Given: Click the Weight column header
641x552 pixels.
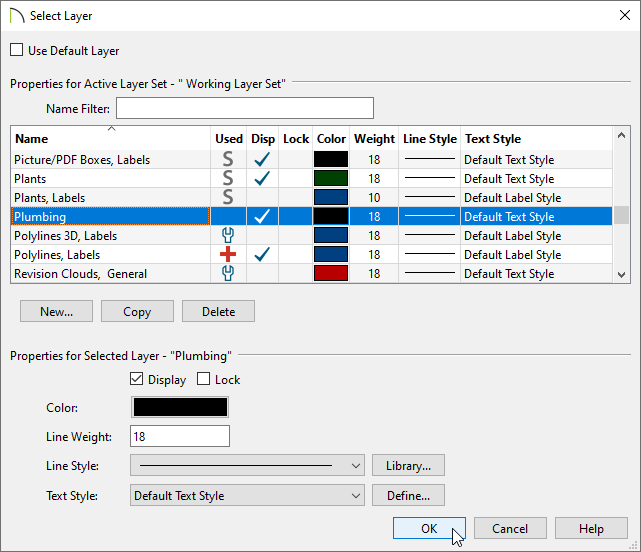Looking at the screenshot, I should click(374, 139).
